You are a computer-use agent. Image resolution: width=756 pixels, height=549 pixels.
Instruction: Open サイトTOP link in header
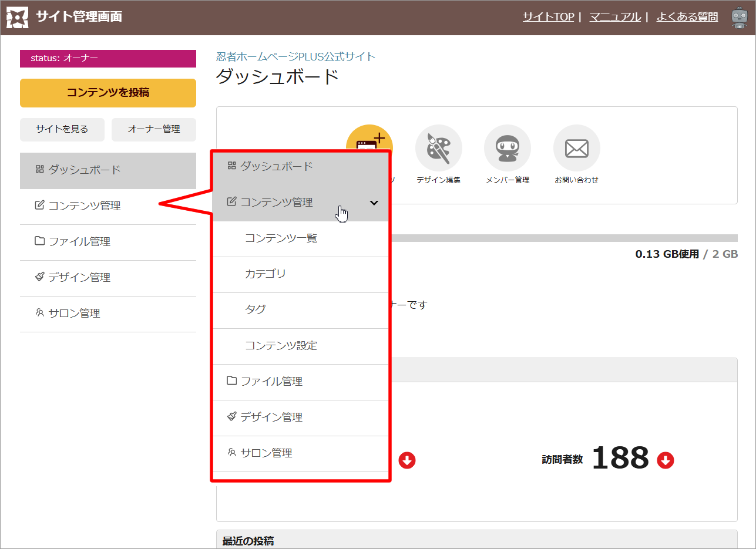click(x=548, y=17)
